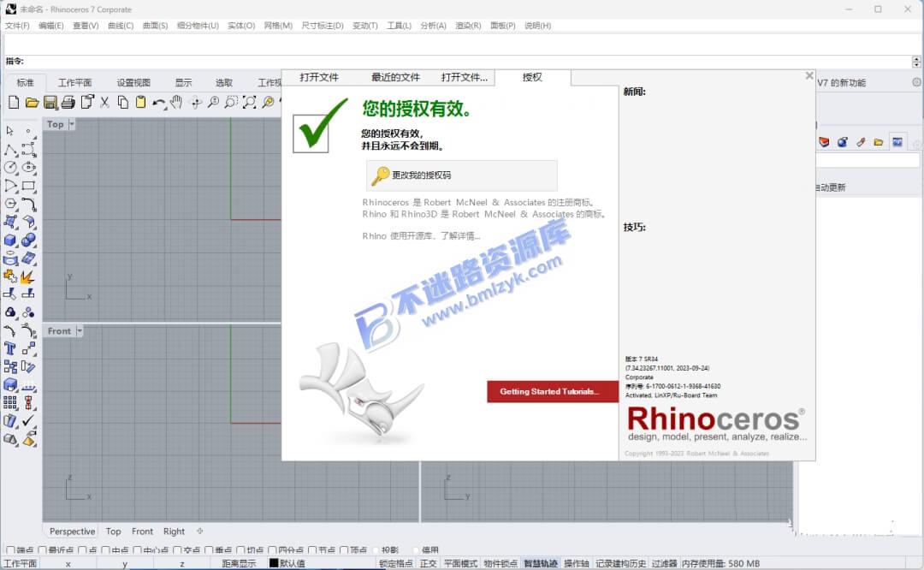The width and height of the screenshot is (924, 570).
Task: Select the Zoom extents tool
Action: click(x=249, y=102)
